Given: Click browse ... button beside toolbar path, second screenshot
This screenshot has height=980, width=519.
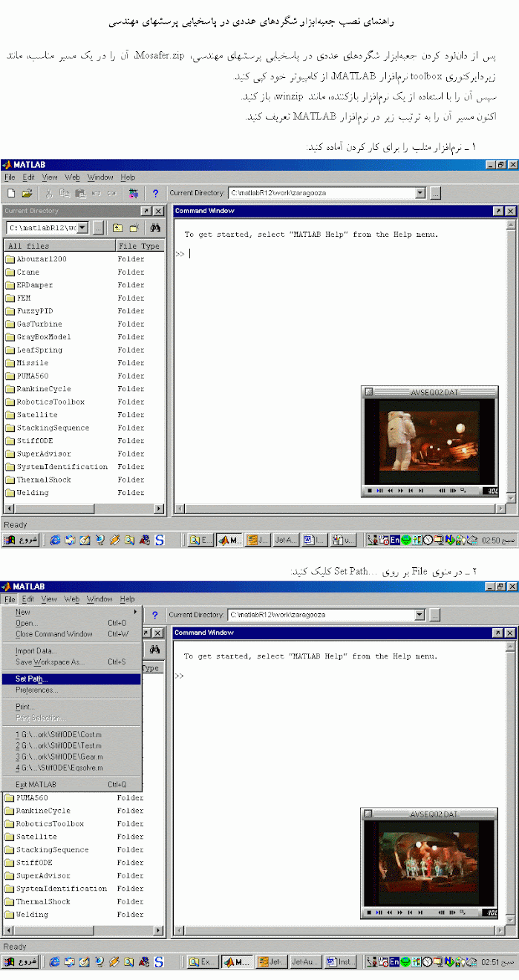Looking at the screenshot, I should [434, 615].
